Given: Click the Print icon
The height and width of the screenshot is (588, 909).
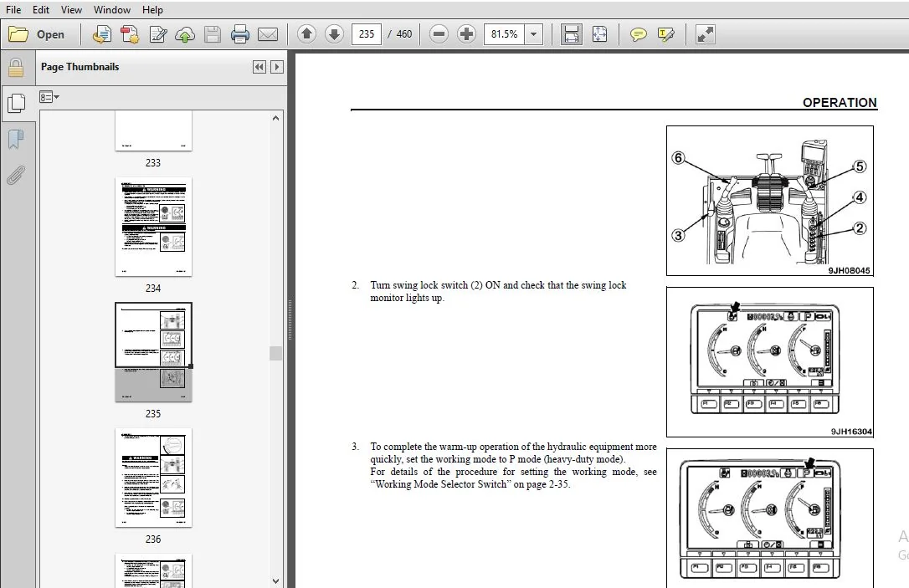Looking at the screenshot, I should (239, 34).
